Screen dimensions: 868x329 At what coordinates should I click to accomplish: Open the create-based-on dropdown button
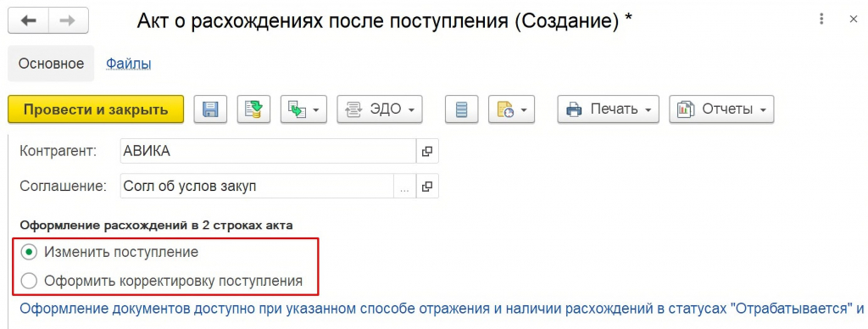pyautogui.click(x=303, y=109)
